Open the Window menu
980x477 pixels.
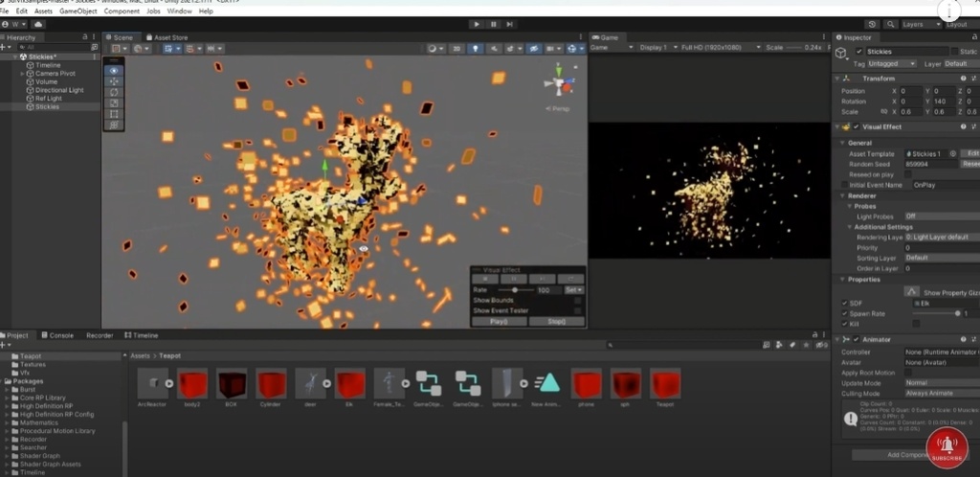[179, 11]
